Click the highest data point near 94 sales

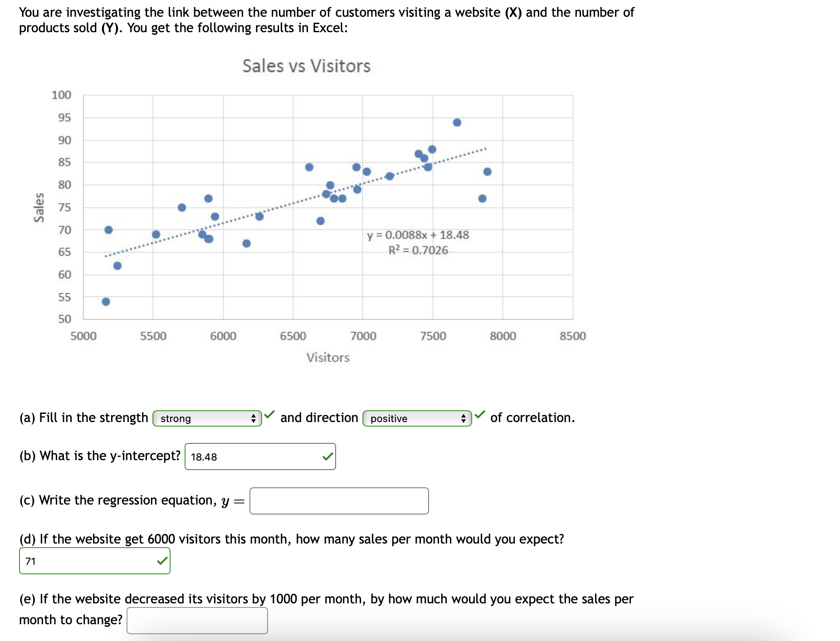pos(456,121)
